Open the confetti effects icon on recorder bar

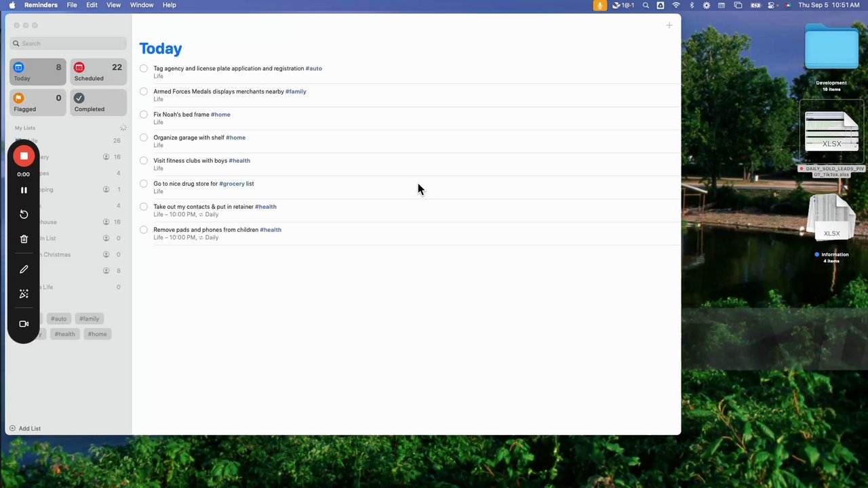click(24, 293)
